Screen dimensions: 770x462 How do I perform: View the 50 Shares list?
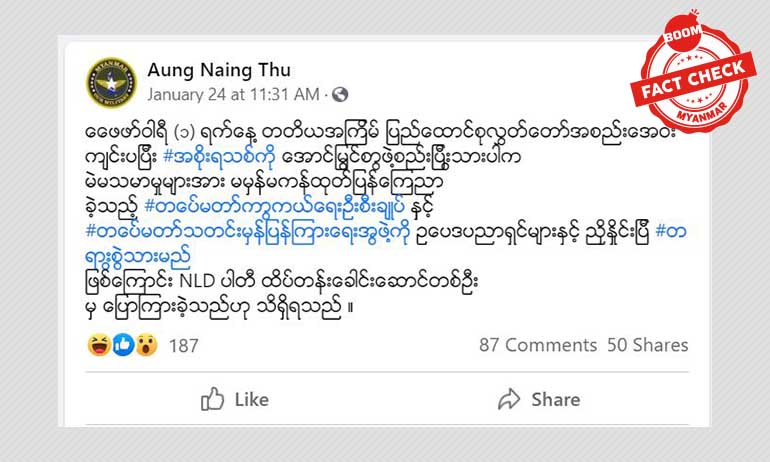(x=647, y=345)
